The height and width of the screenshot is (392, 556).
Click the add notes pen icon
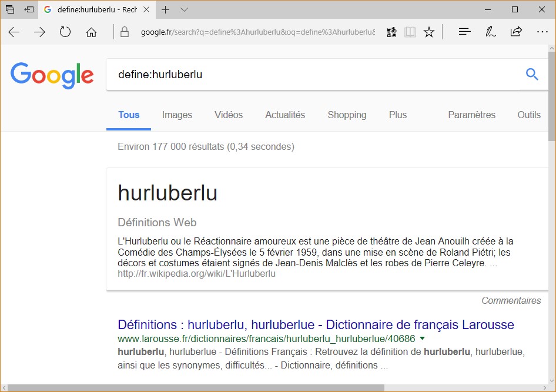[x=490, y=32]
